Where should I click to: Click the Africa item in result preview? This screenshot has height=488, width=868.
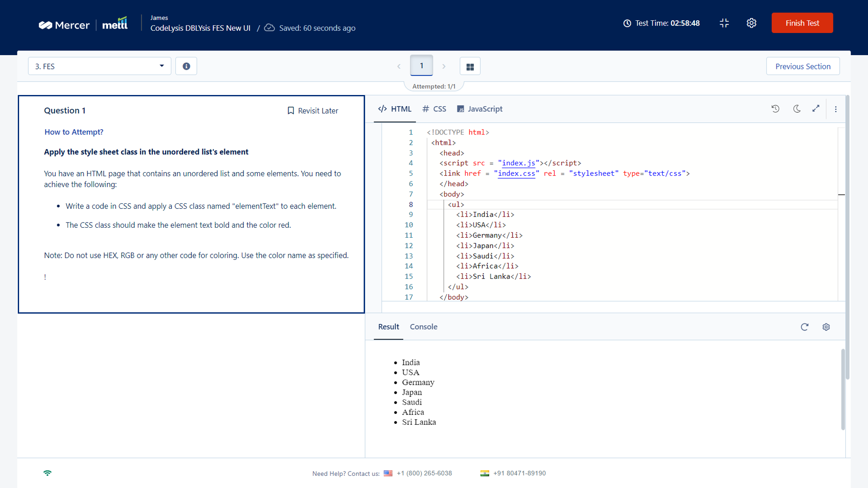point(413,412)
